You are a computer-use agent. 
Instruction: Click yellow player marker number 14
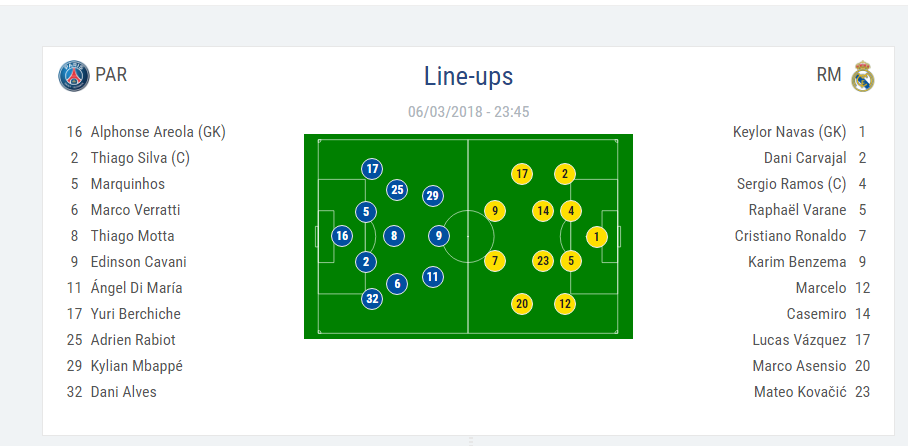pyautogui.click(x=543, y=211)
